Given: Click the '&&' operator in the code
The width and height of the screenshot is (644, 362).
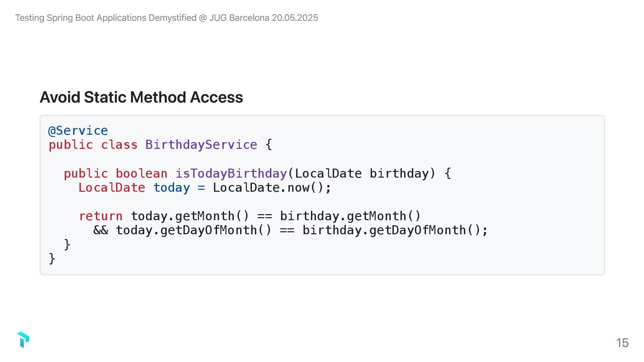Looking at the screenshot, I should click(101, 230).
